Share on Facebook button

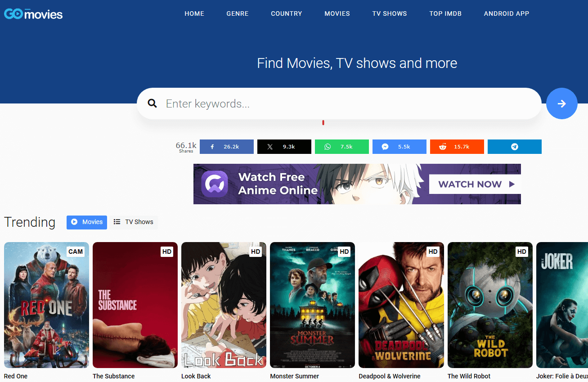click(227, 147)
